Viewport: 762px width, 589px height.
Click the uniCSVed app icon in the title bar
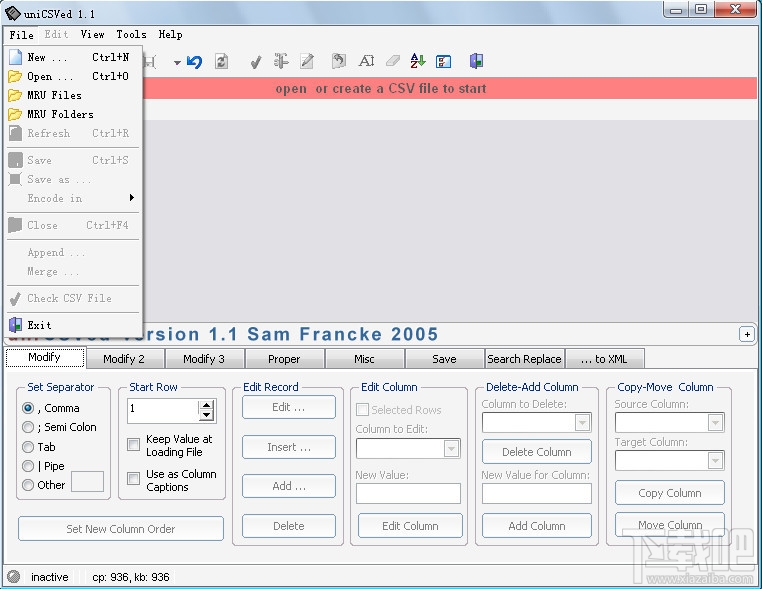tap(13, 13)
